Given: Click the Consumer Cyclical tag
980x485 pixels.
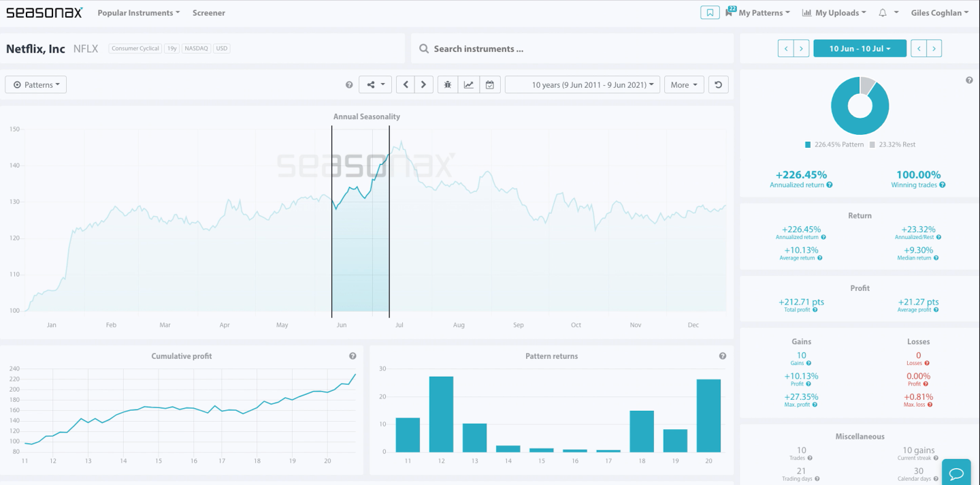Looking at the screenshot, I should (x=135, y=48).
